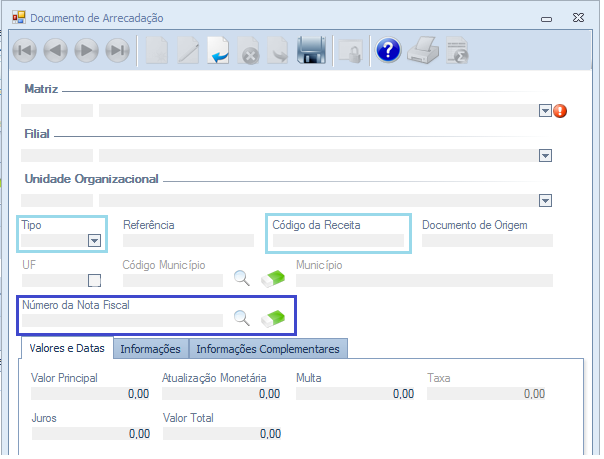Open help with the question mark icon
The image size is (604, 459).
pos(388,50)
